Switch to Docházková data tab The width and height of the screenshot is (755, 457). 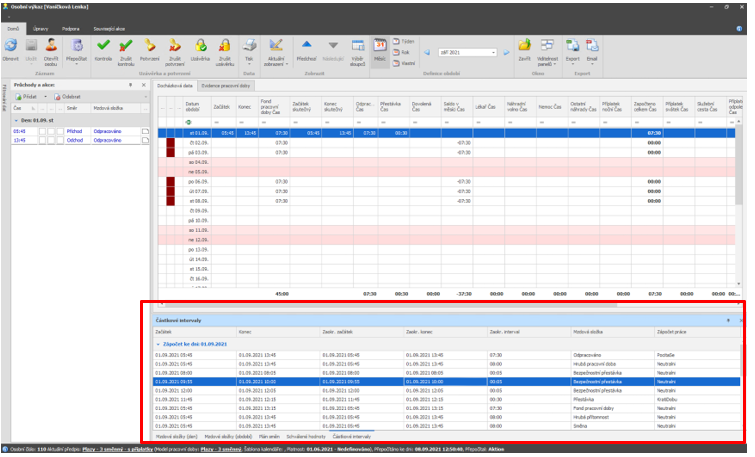175,86
